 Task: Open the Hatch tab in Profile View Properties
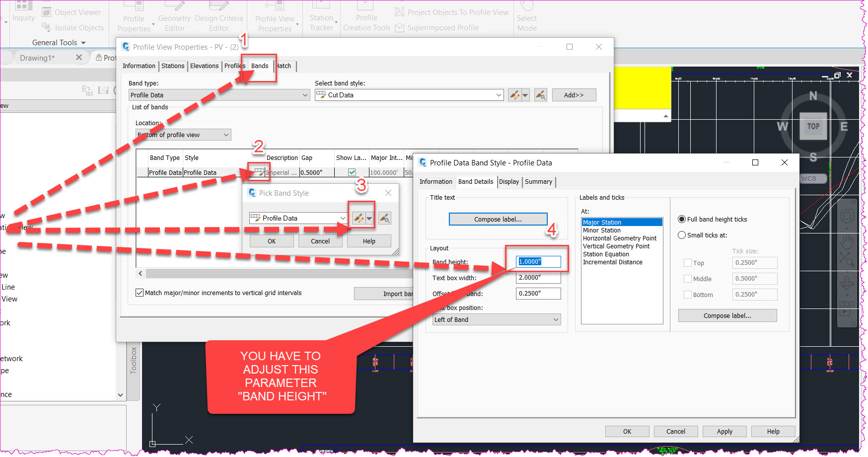tap(284, 66)
